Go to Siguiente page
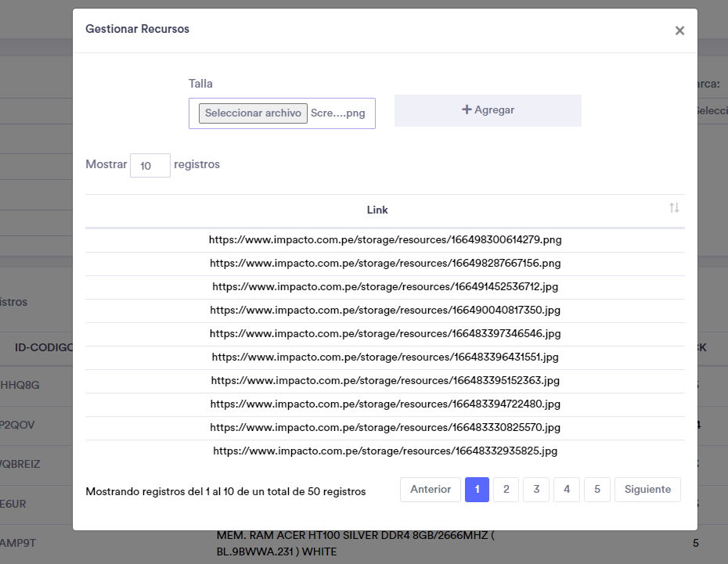Image resolution: width=728 pixels, height=564 pixels. (x=647, y=490)
